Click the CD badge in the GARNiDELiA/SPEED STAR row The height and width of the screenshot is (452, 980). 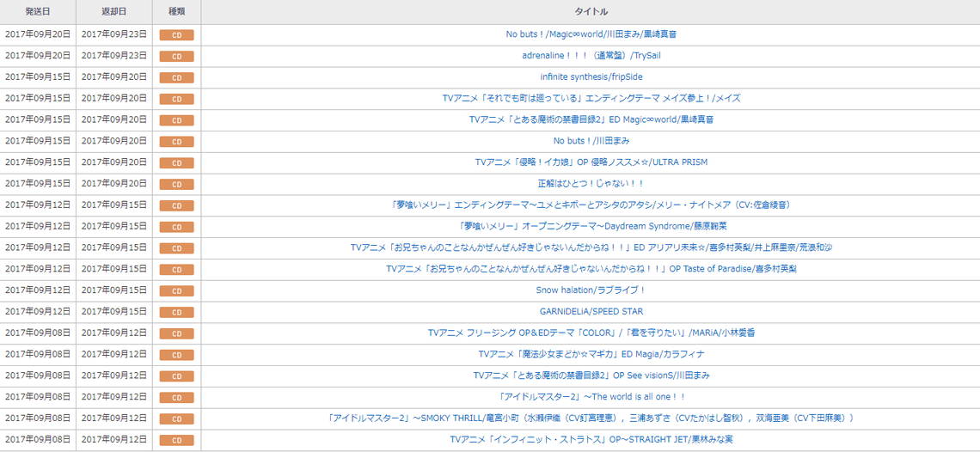(176, 312)
